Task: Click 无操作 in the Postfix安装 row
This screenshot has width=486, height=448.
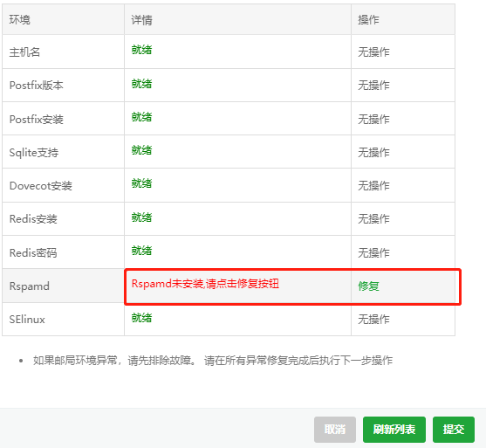Action: [373, 119]
